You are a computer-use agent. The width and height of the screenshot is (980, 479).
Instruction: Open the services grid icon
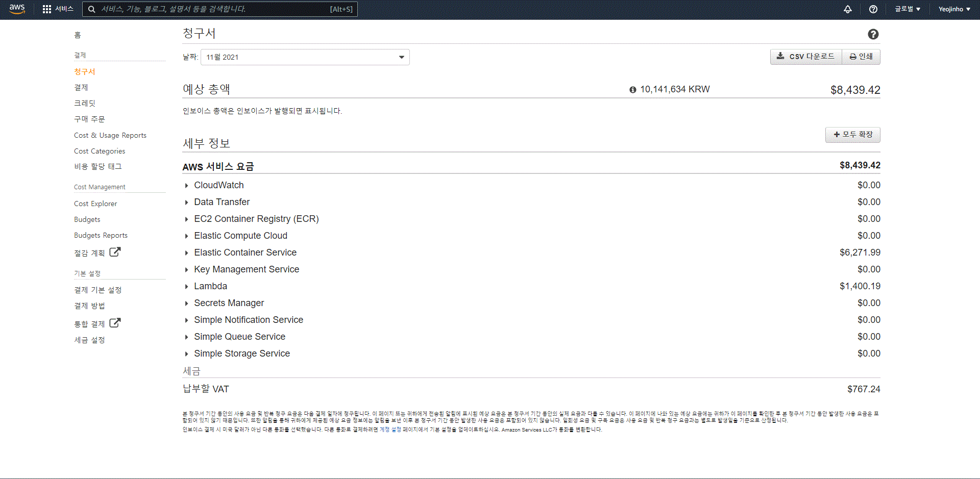(47, 9)
